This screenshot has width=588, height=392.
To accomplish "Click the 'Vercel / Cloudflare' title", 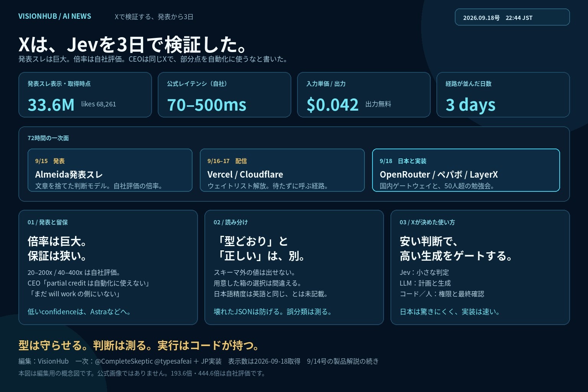I will pos(245,175).
